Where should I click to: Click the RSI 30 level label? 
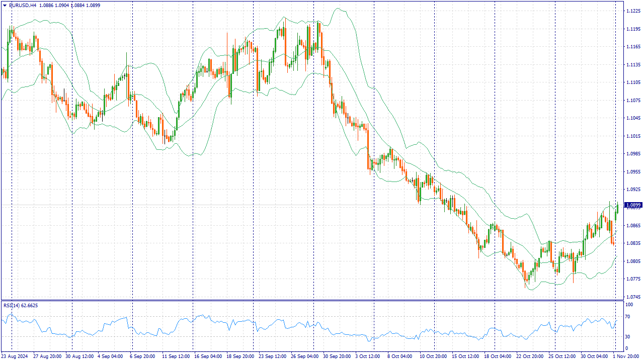click(x=628, y=337)
